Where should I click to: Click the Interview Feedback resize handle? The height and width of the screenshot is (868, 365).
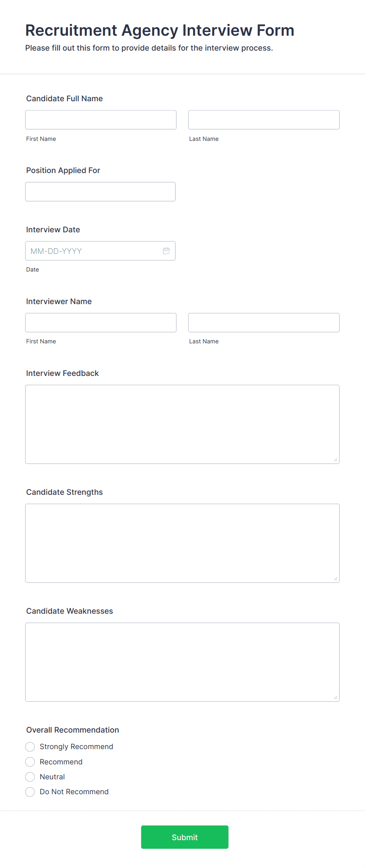tap(336, 460)
